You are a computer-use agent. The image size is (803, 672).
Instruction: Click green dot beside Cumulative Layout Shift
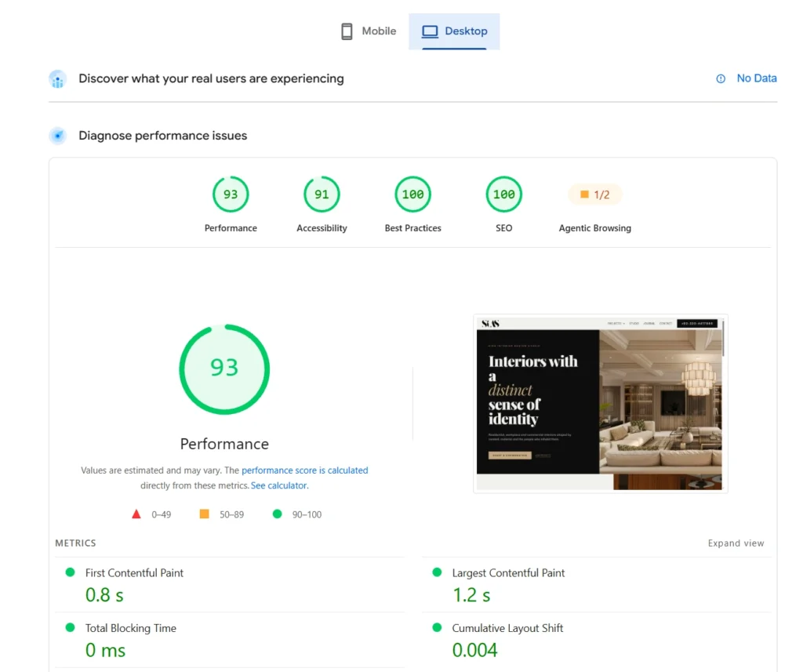click(437, 627)
